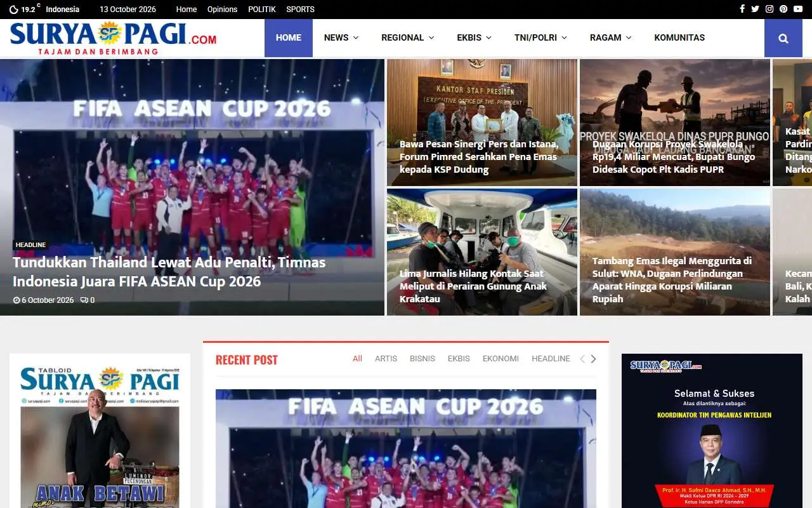Screen dimensions: 812x508
Task: Select the BISNIS category tab
Action: point(422,359)
